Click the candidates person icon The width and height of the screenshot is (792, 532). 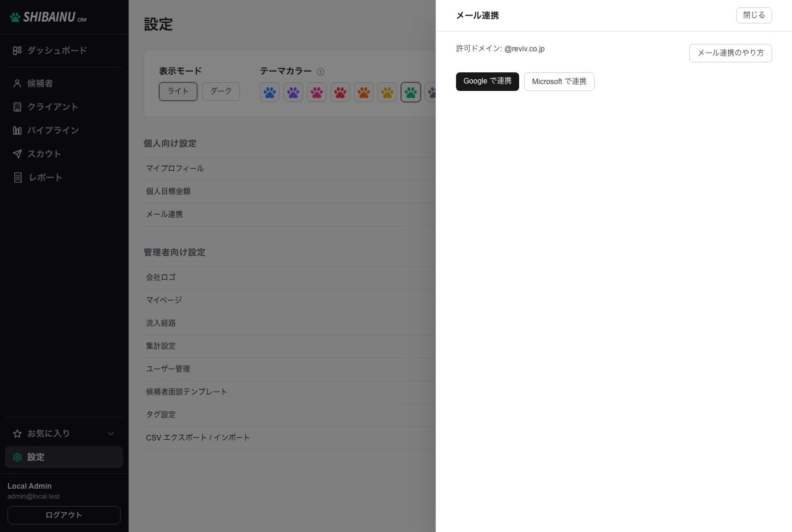pos(17,84)
